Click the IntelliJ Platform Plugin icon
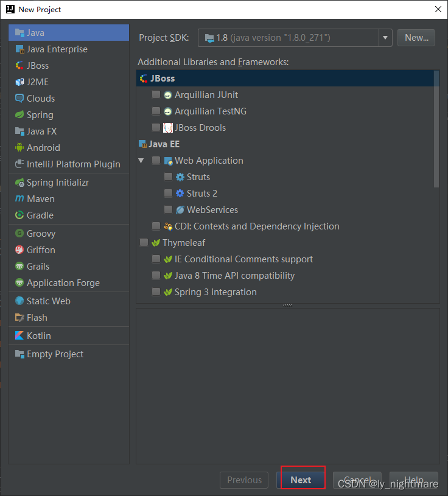 pos(19,164)
